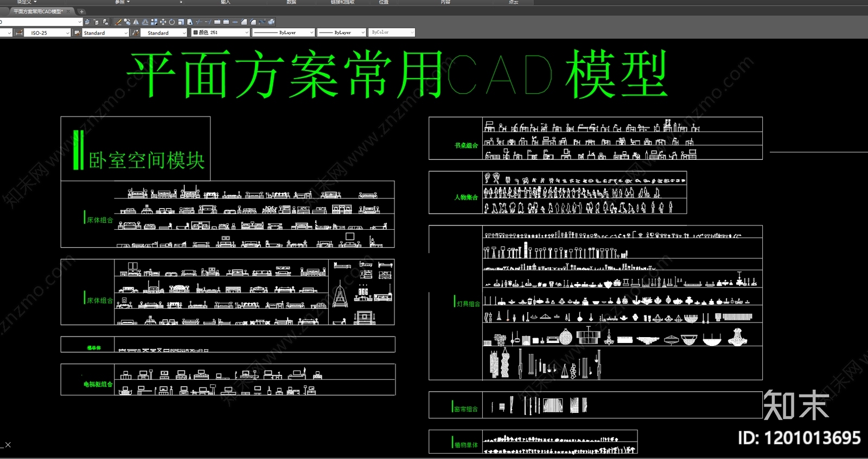Viewport: 868px width, 459px height.
Task: Open the ByColor plot style dropdown
Action: pos(392,33)
